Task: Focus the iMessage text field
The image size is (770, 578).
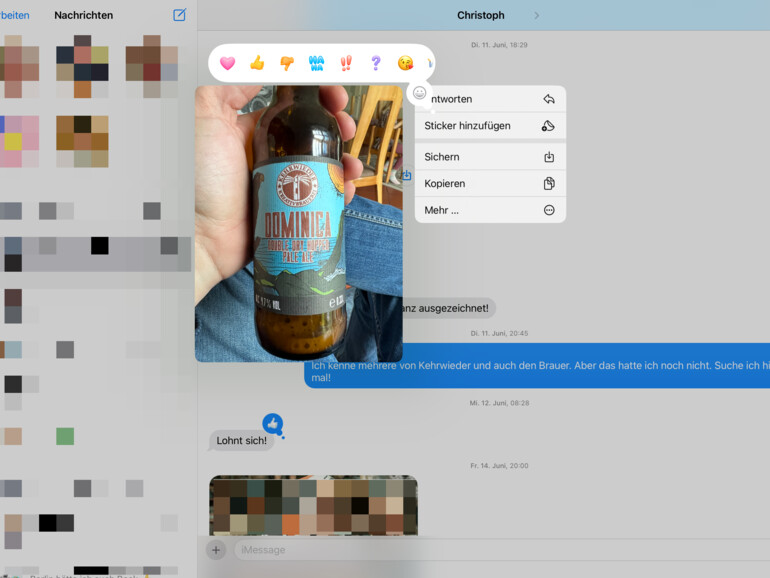Action: [x=502, y=550]
